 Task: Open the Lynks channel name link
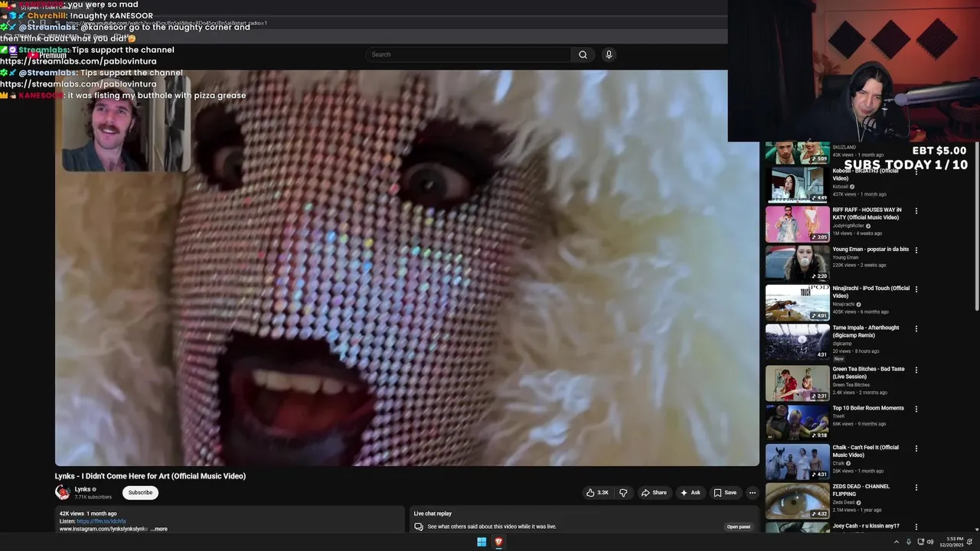point(83,489)
